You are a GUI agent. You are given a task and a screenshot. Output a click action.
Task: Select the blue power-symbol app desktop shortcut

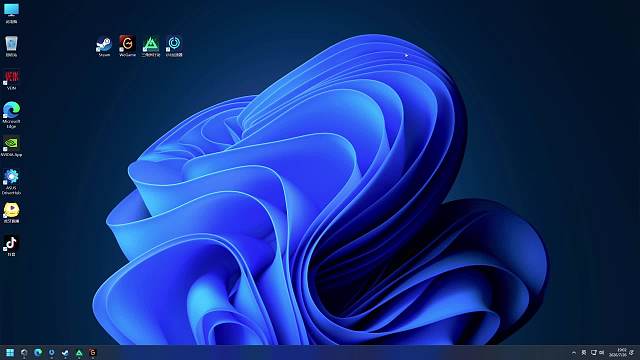click(x=174, y=46)
